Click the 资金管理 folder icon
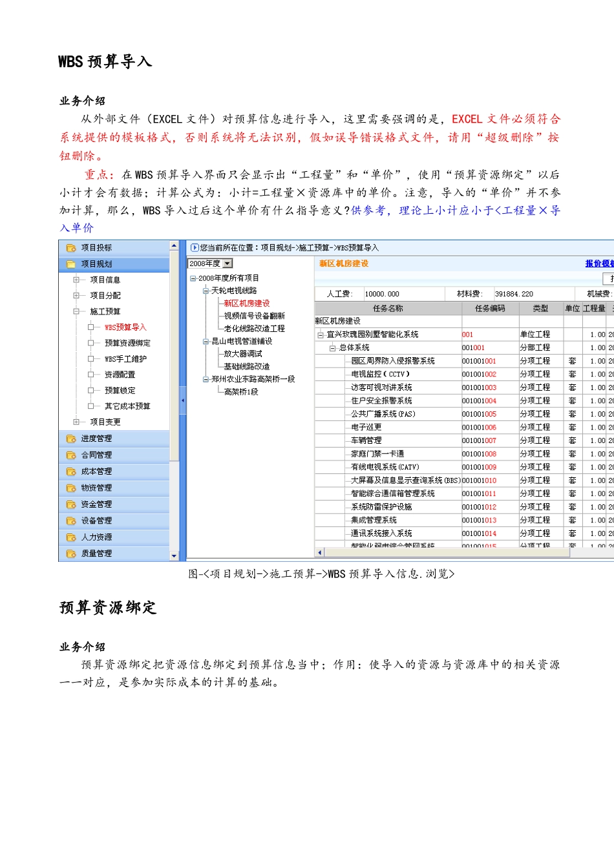The height and width of the screenshot is (868, 614). click(x=71, y=505)
